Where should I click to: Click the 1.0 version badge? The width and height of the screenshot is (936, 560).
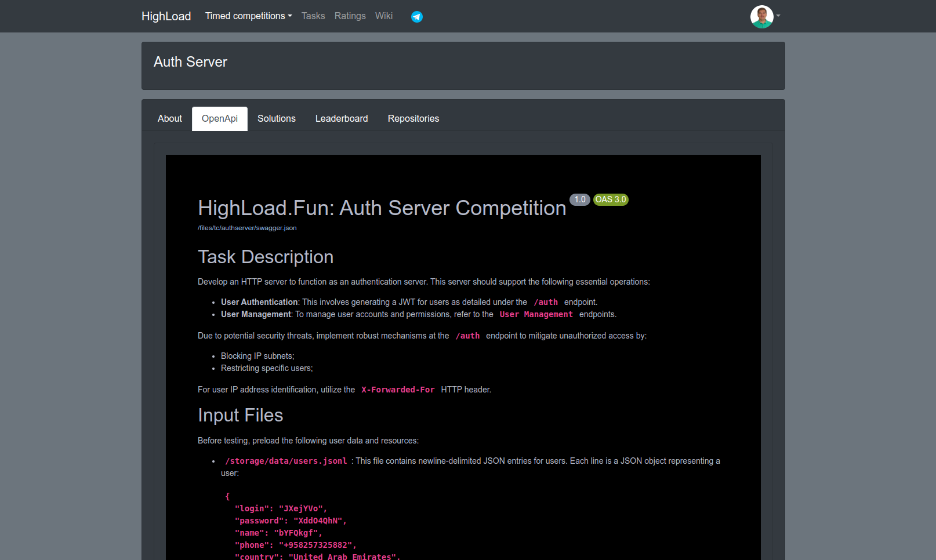pyautogui.click(x=580, y=199)
